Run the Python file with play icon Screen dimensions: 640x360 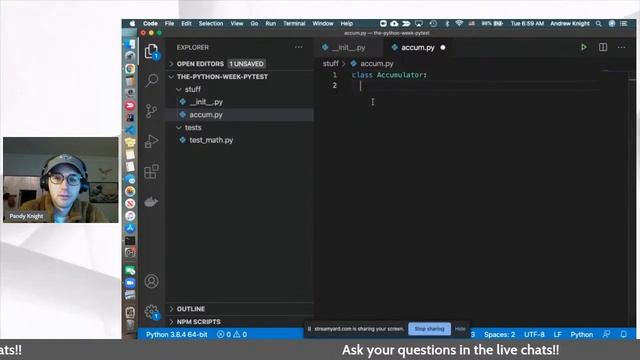(x=584, y=47)
